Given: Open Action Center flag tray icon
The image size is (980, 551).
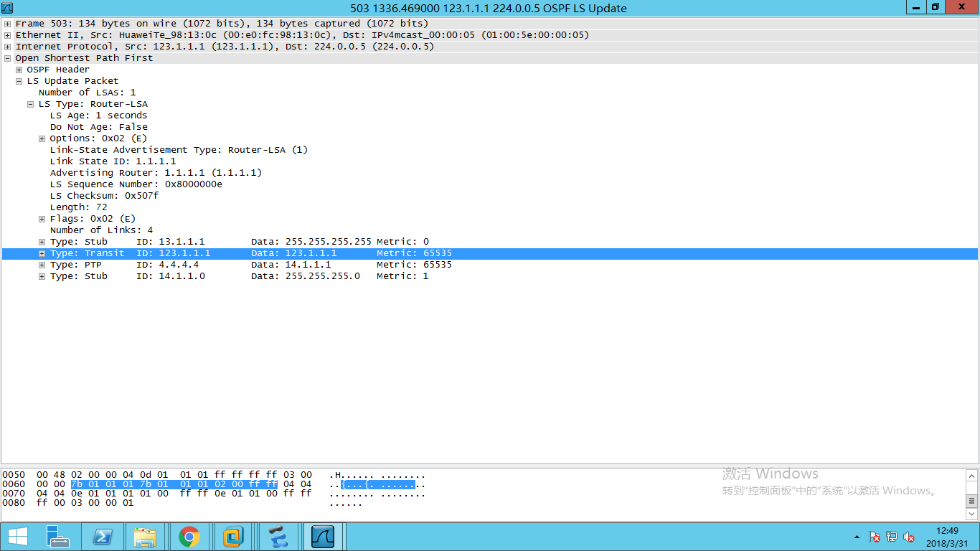Looking at the screenshot, I should click(875, 537).
